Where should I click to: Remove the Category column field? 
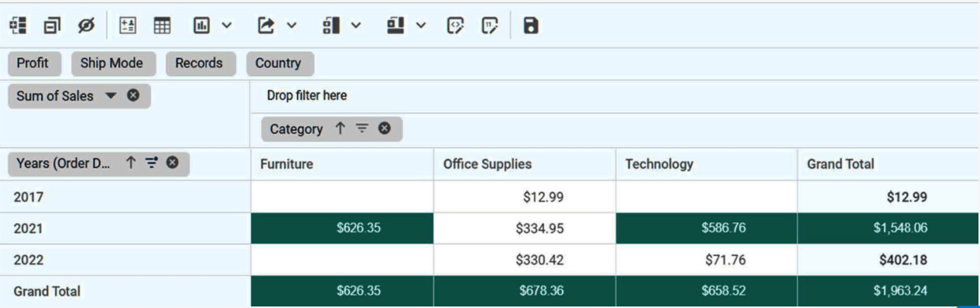[x=384, y=129]
